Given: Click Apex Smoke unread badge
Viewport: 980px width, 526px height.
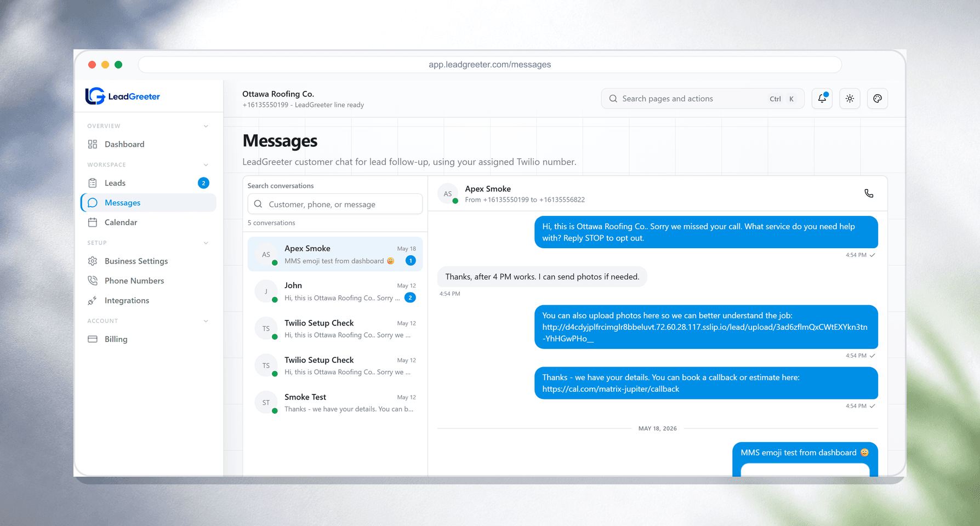Looking at the screenshot, I should point(411,261).
